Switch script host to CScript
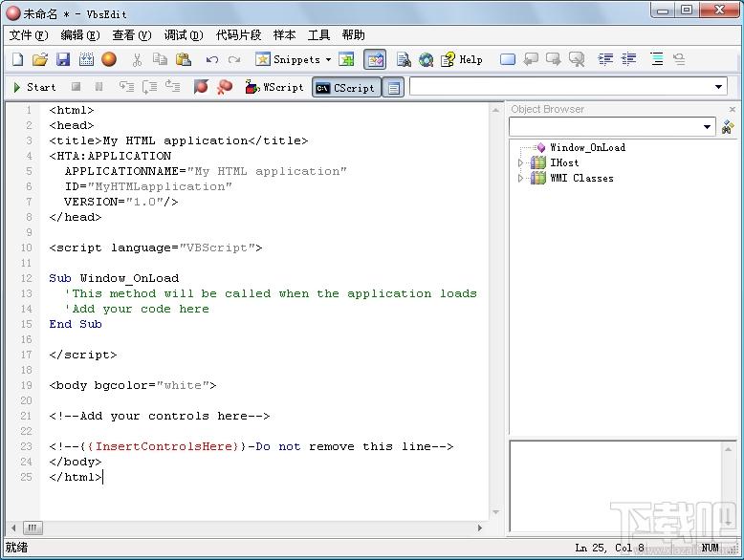 click(346, 88)
